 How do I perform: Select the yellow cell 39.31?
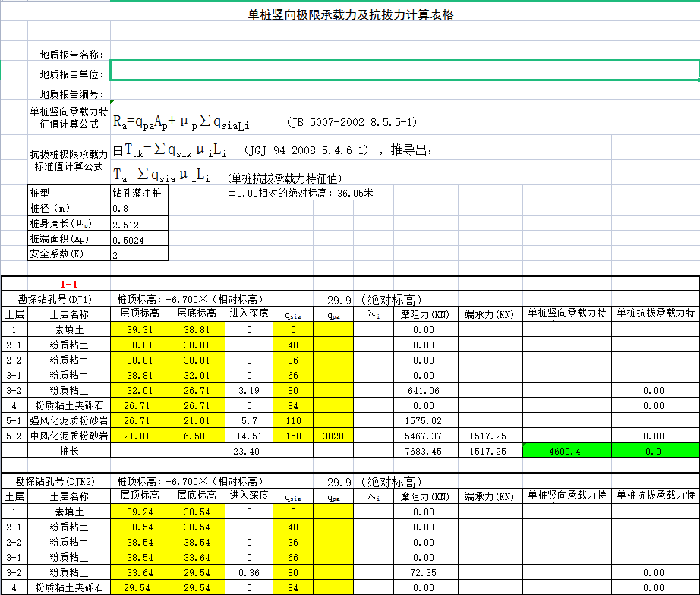(140, 329)
